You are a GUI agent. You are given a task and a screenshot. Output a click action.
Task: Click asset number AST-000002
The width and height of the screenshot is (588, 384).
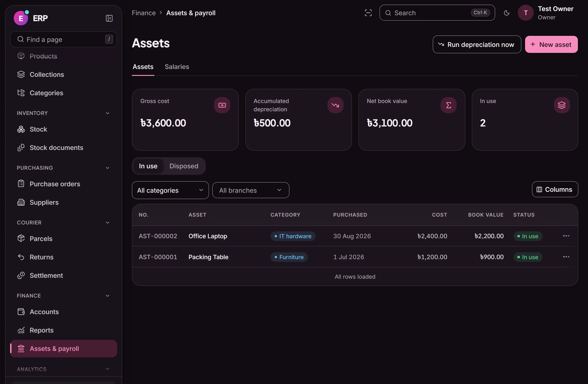[x=158, y=236]
